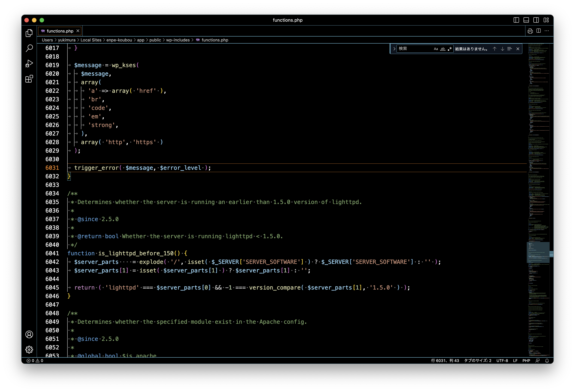Open the Extensions view
575x392 pixels.
(x=29, y=79)
